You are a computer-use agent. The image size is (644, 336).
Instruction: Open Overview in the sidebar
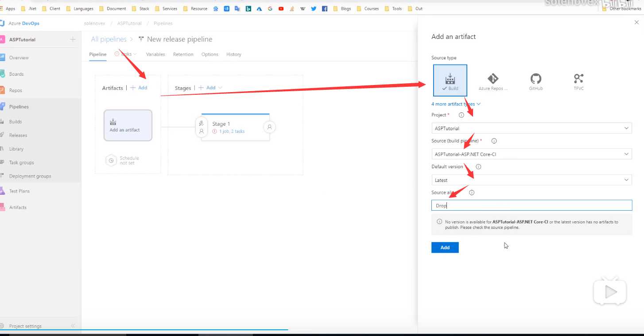(x=19, y=58)
